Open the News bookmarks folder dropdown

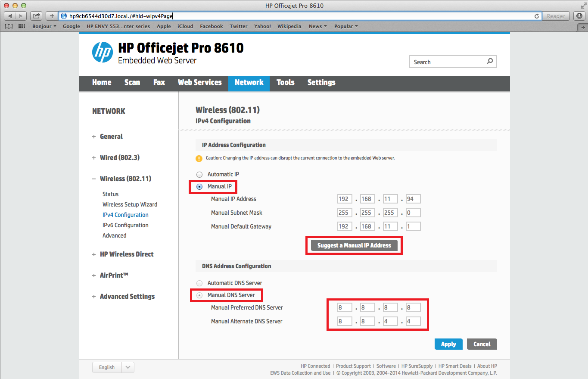tap(318, 26)
